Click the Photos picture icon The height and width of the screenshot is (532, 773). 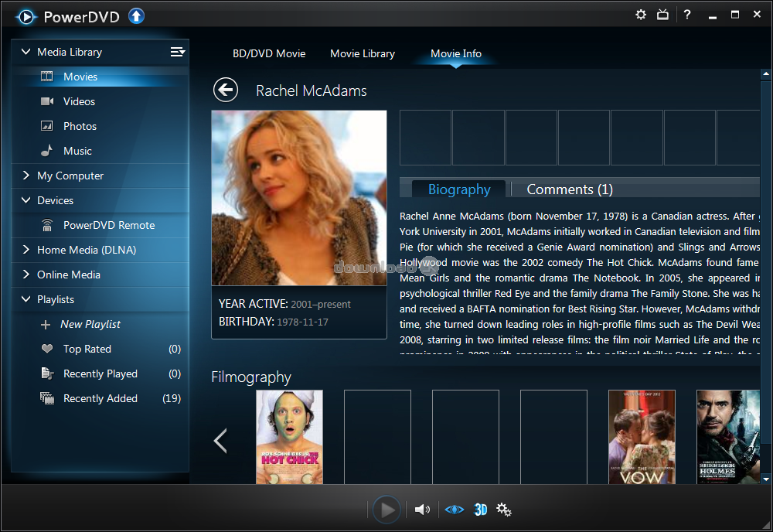(x=46, y=126)
